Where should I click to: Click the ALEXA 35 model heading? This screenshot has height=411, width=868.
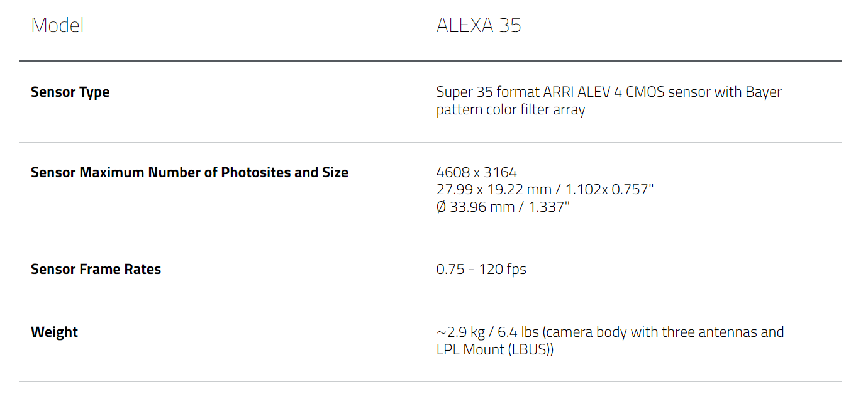(x=479, y=25)
